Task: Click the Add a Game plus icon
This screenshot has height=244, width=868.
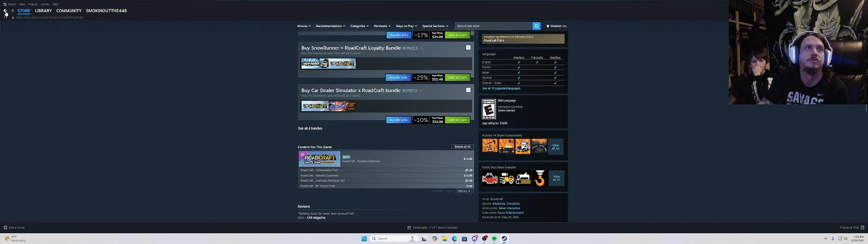Action: (5, 227)
